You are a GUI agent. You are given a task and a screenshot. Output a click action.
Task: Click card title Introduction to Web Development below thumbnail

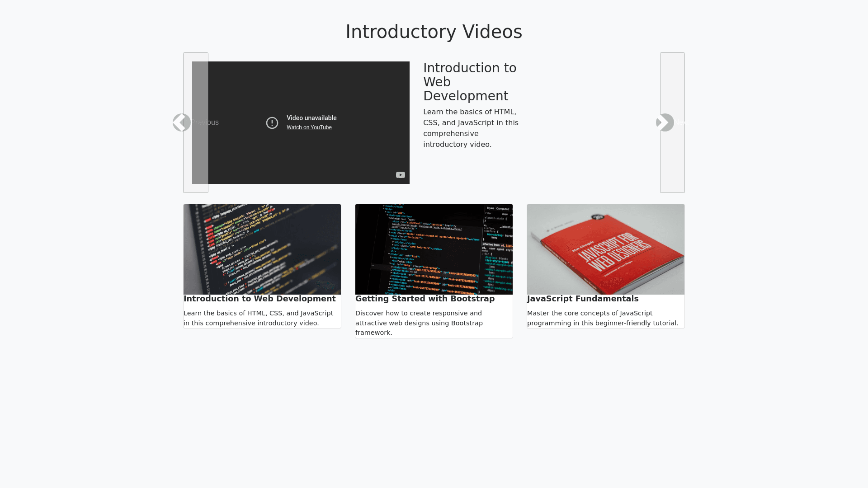pyautogui.click(x=259, y=299)
